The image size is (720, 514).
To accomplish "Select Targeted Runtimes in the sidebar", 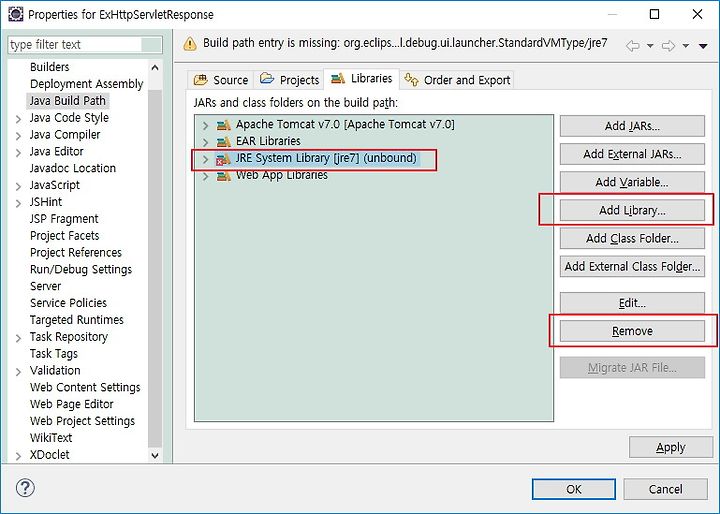I will click(77, 320).
